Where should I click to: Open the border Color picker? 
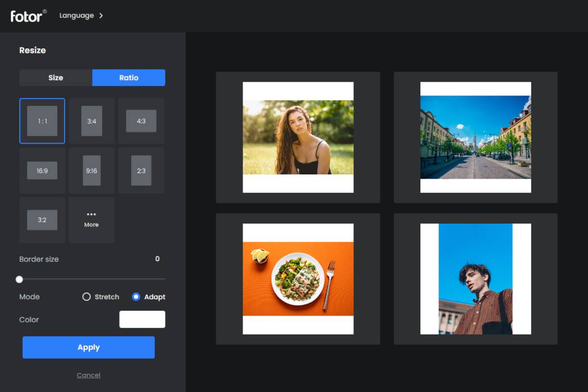142,319
